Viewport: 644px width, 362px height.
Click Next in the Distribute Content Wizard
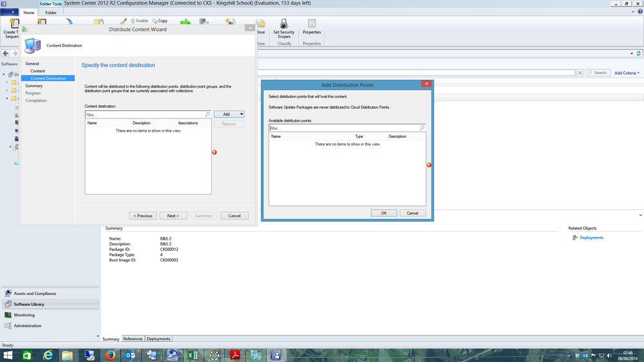[x=173, y=216]
